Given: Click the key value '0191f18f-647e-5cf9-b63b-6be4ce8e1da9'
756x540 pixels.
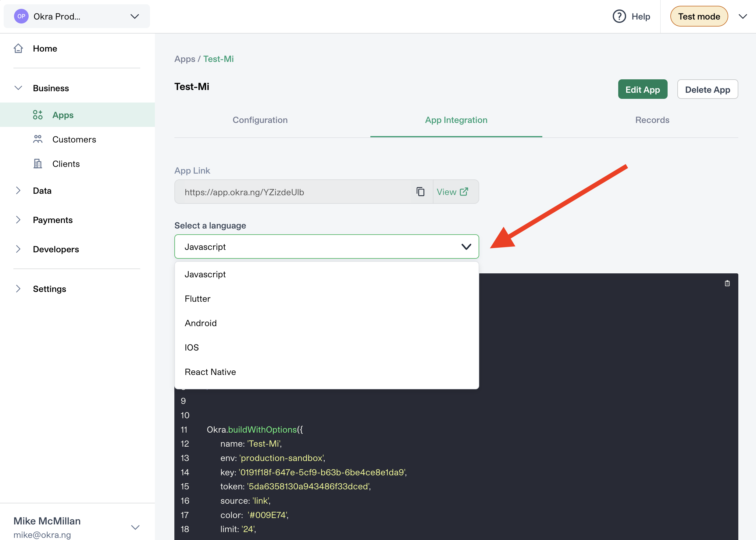Looking at the screenshot, I should click(322, 472).
